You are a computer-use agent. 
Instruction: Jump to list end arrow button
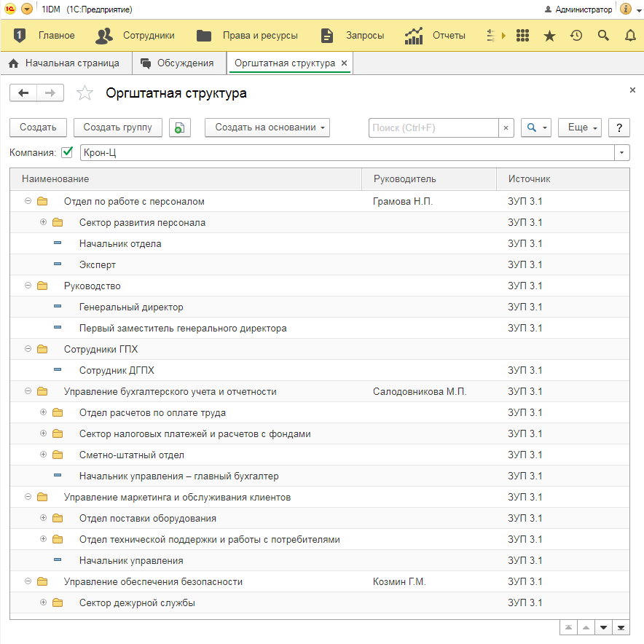point(621,627)
